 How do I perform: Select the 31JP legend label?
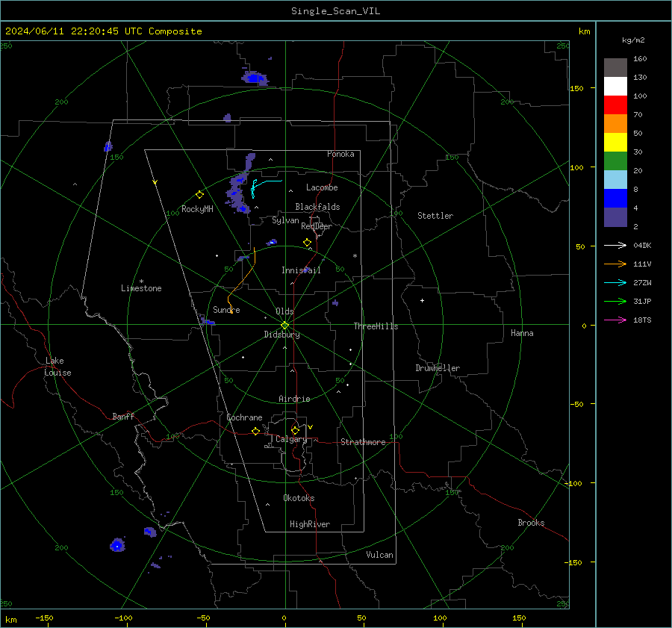[x=642, y=302]
